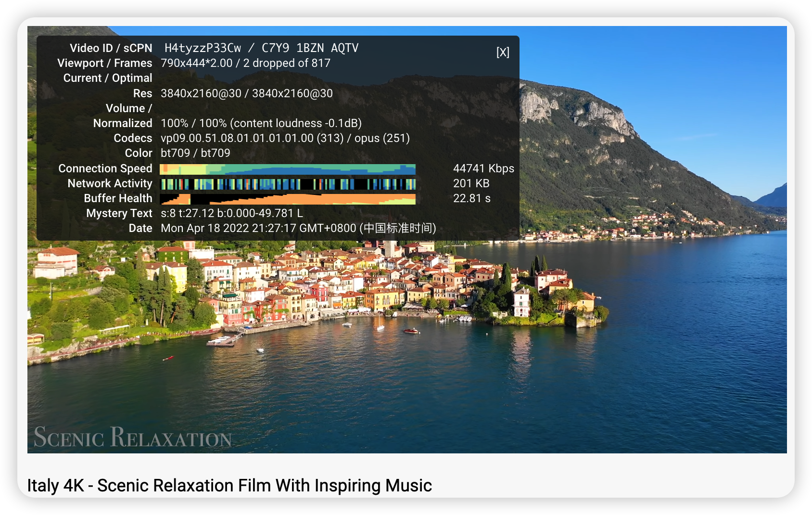The image size is (812, 515).
Task: Click the 'bt709 / bt709' color value
Action: coord(195,153)
